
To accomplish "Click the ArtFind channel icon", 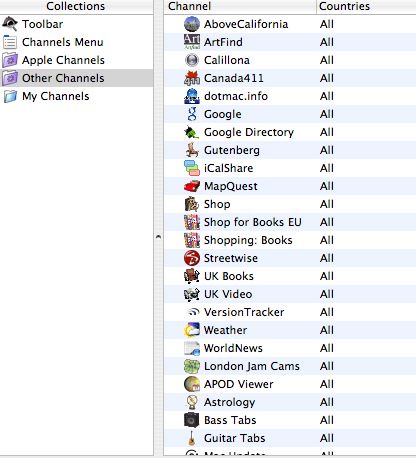I will click(192, 42).
